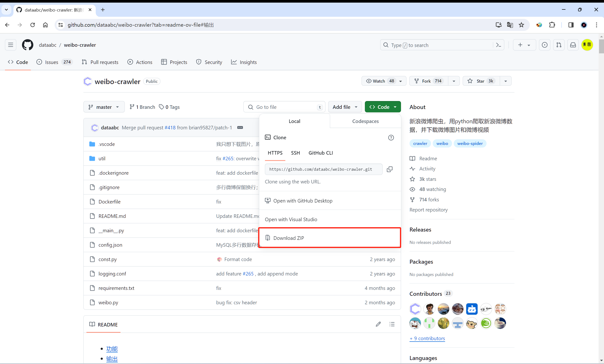
Task: Open the Add file dropdown
Action: [x=345, y=107]
